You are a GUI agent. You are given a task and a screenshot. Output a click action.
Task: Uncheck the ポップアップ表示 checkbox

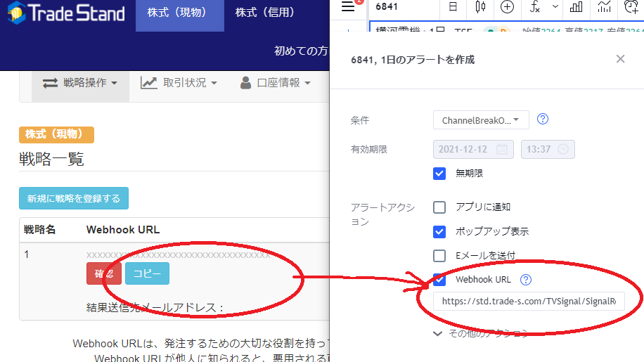point(439,231)
